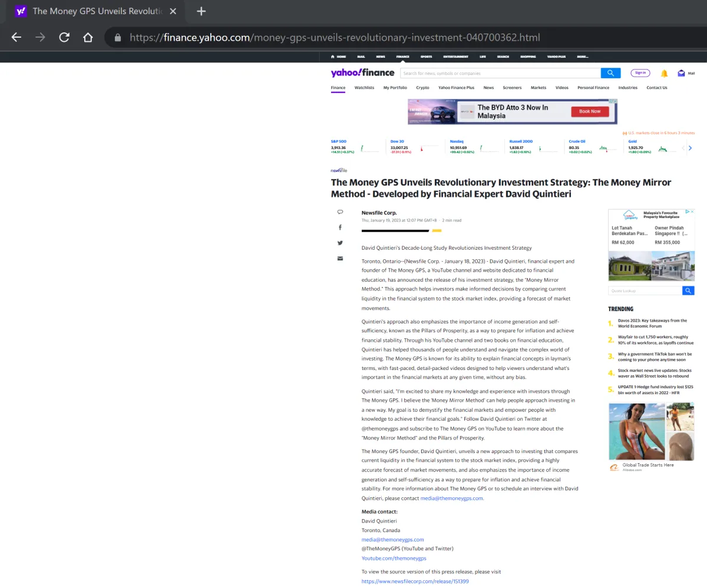This screenshot has height=588, width=707.
Task: Open trending hedge fund industry story
Action: coord(655,389)
